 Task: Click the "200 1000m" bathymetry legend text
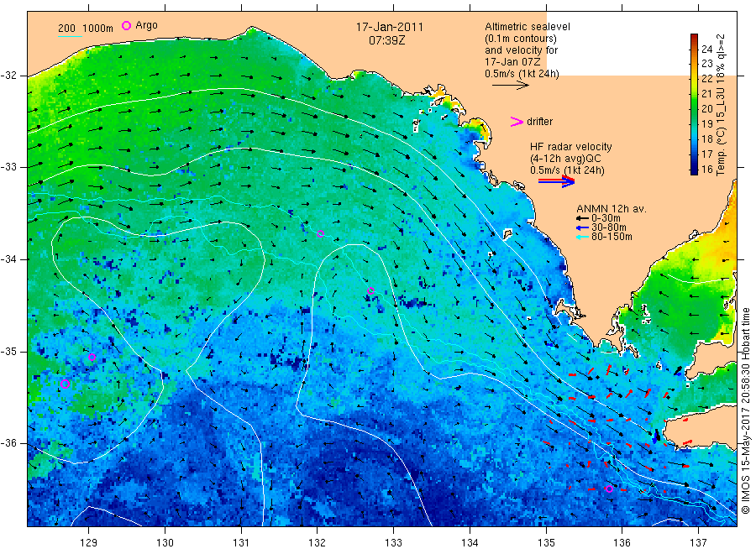tap(86, 29)
